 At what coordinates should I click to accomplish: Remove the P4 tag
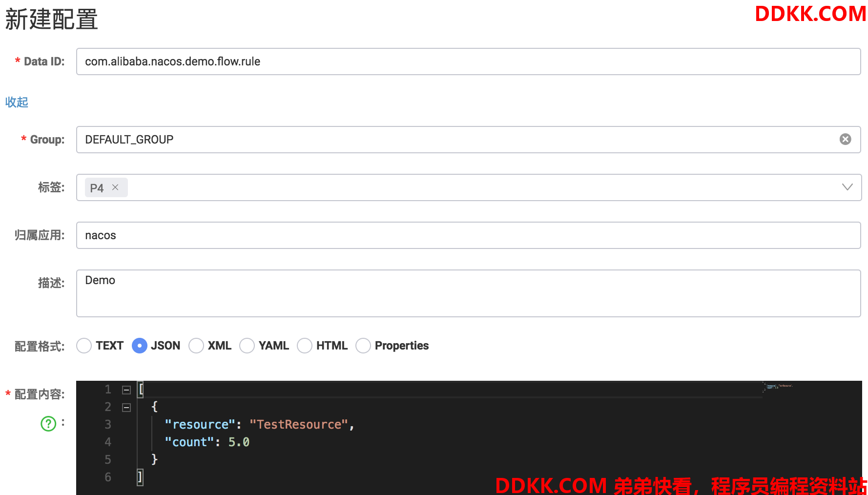point(115,187)
